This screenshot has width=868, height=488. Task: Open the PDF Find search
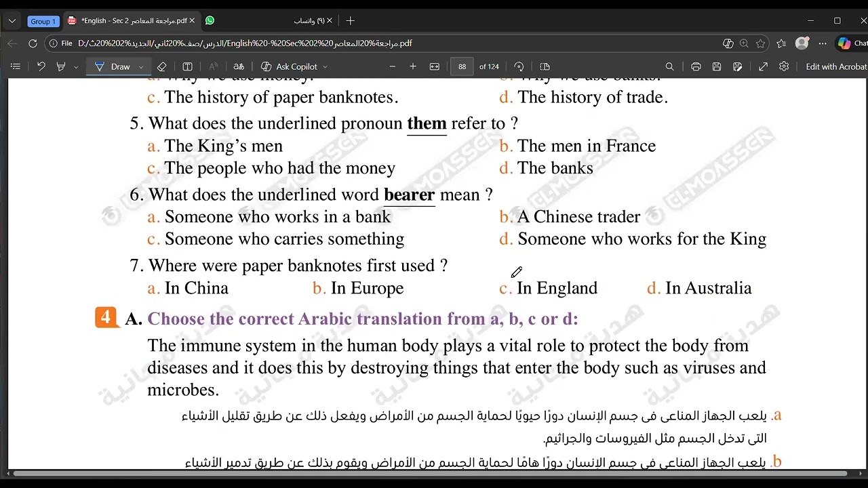669,66
